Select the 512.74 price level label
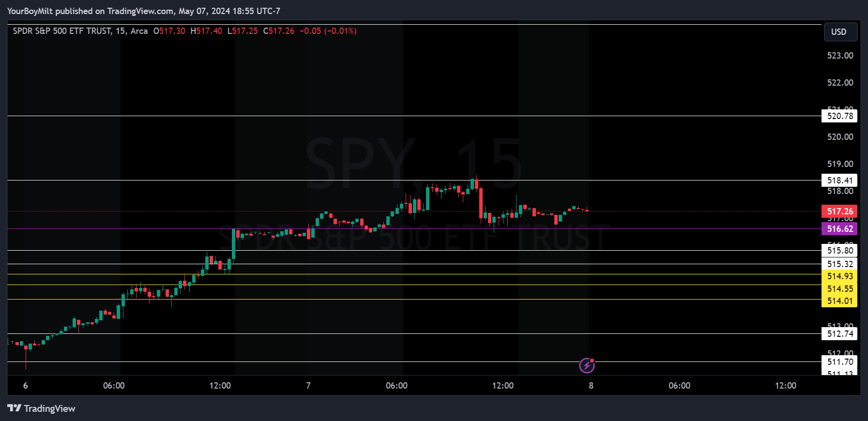Viewport: 868px width, 421px height. [x=839, y=334]
